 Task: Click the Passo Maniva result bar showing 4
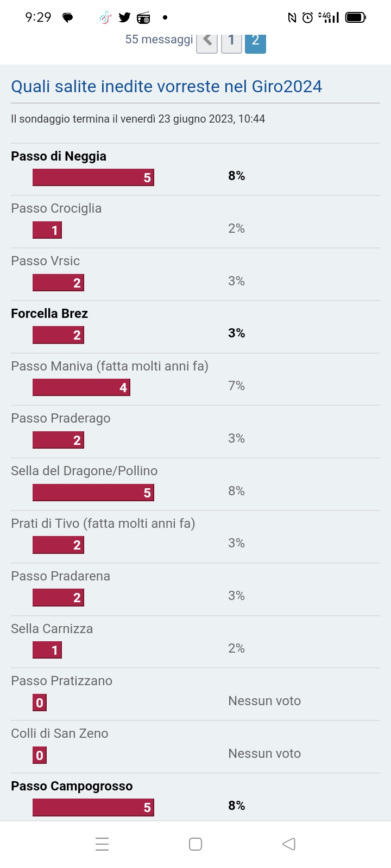pos(81,387)
